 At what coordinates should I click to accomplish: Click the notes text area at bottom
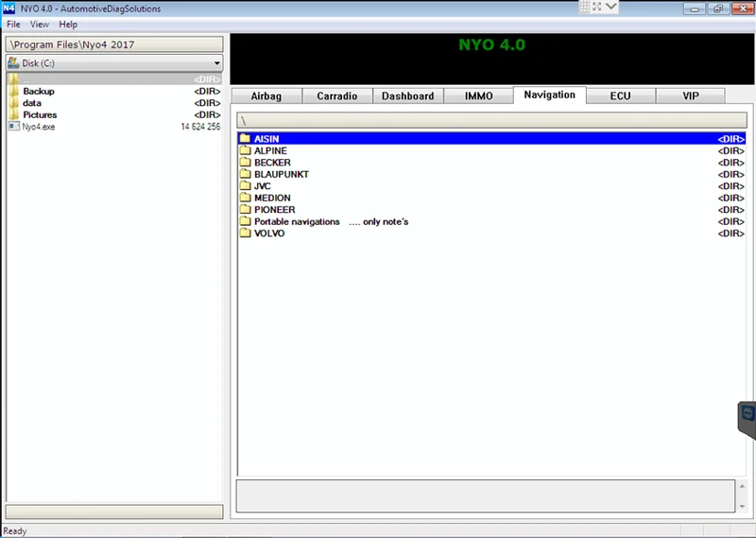pos(485,495)
